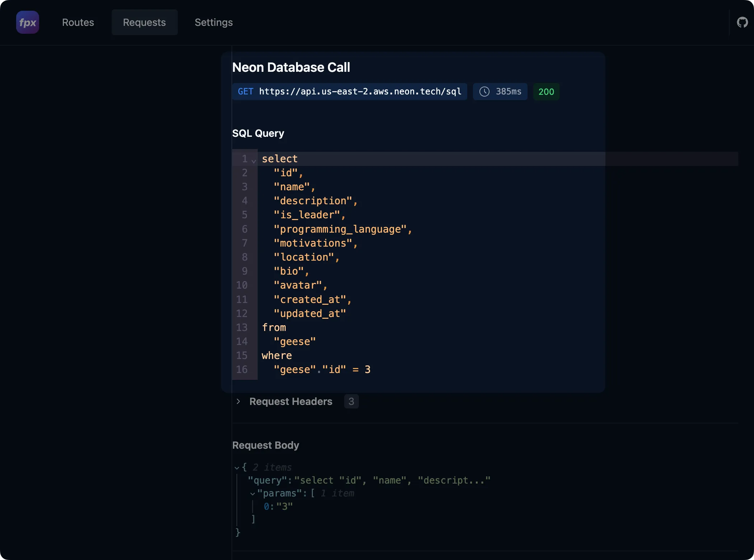754x560 pixels.
Task: Click the "created_at" column line
Action: point(313,299)
